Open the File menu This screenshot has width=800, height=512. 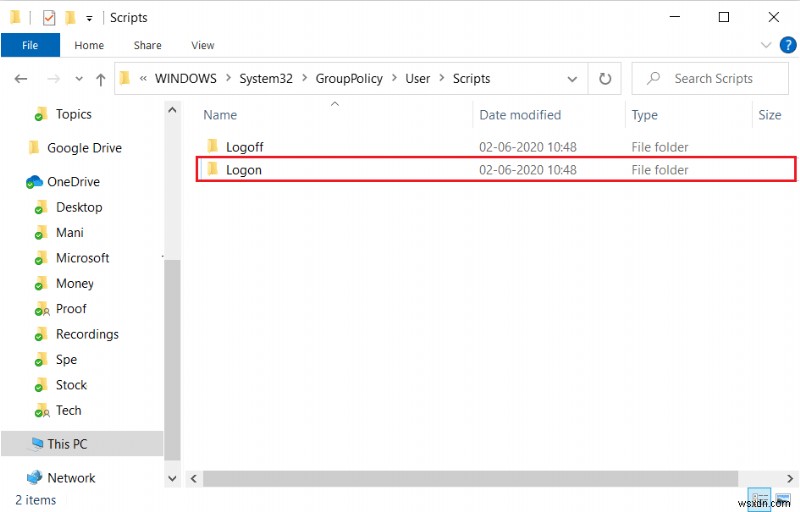pos(30,45)
